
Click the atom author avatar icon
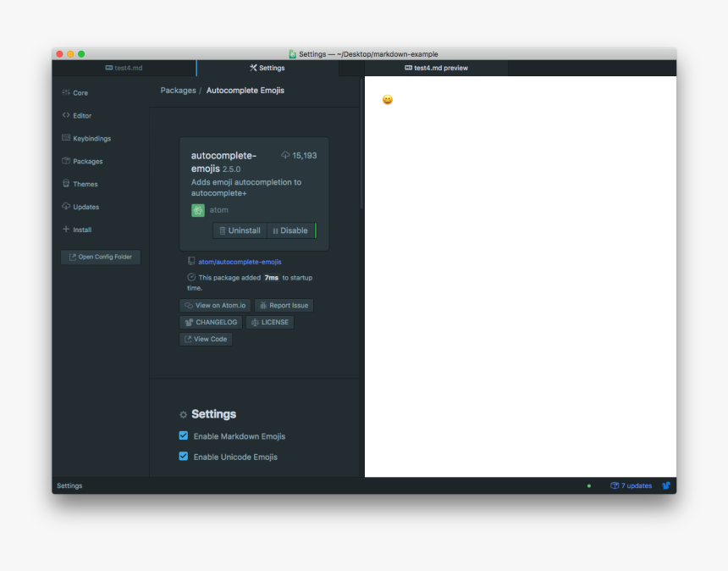click(198, 210)
